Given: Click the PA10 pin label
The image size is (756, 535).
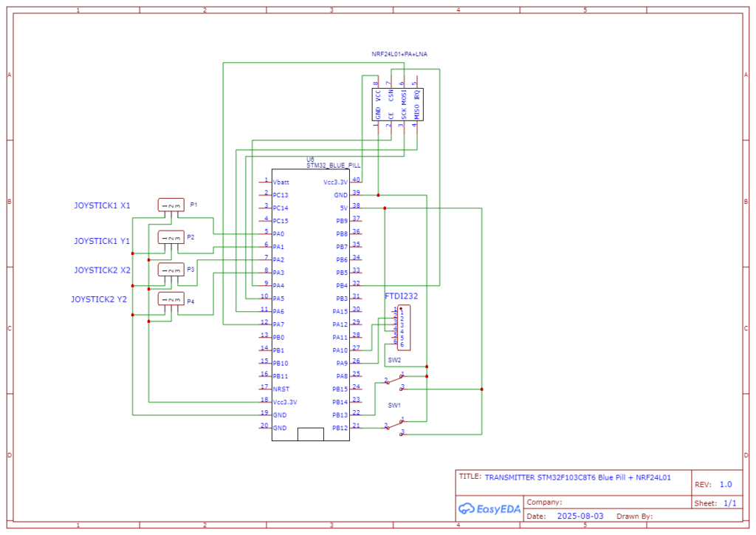Looking at the screenshot, I should 340,350.
